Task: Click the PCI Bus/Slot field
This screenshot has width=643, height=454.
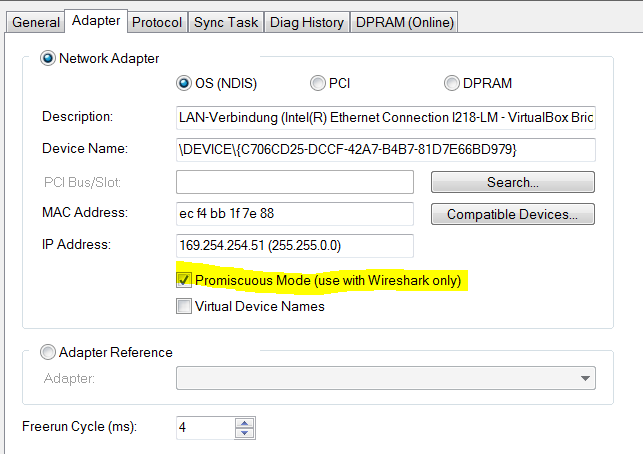Action: click(295, 182)
